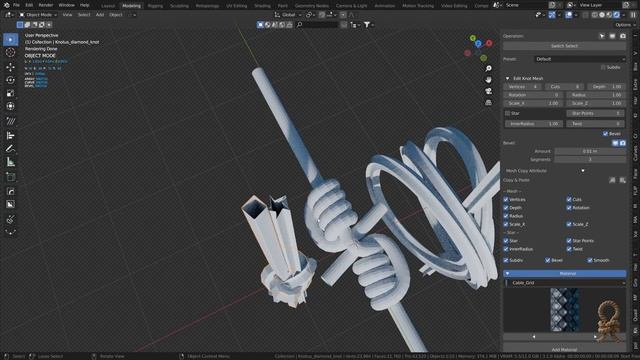Screen dimensions: 640x360
Task: Click the paste attributes icon
Action: [x=622, y=180]
